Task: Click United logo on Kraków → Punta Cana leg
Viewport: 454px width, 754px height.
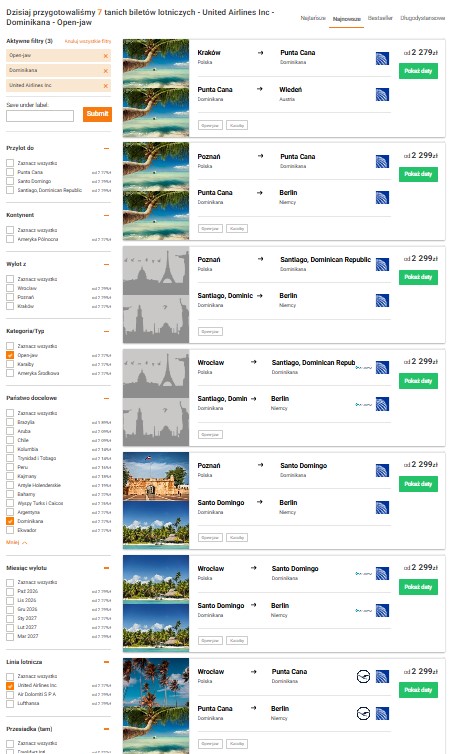Action: 382,58
